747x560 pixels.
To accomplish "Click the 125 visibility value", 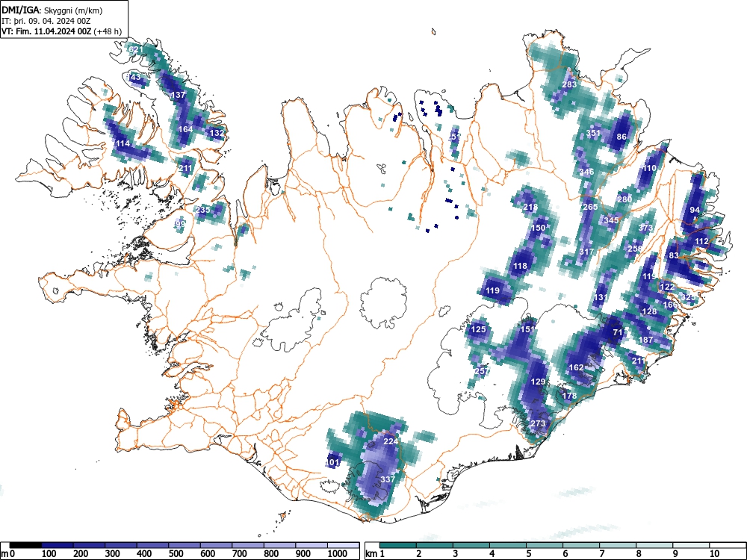I will [478, 329].
